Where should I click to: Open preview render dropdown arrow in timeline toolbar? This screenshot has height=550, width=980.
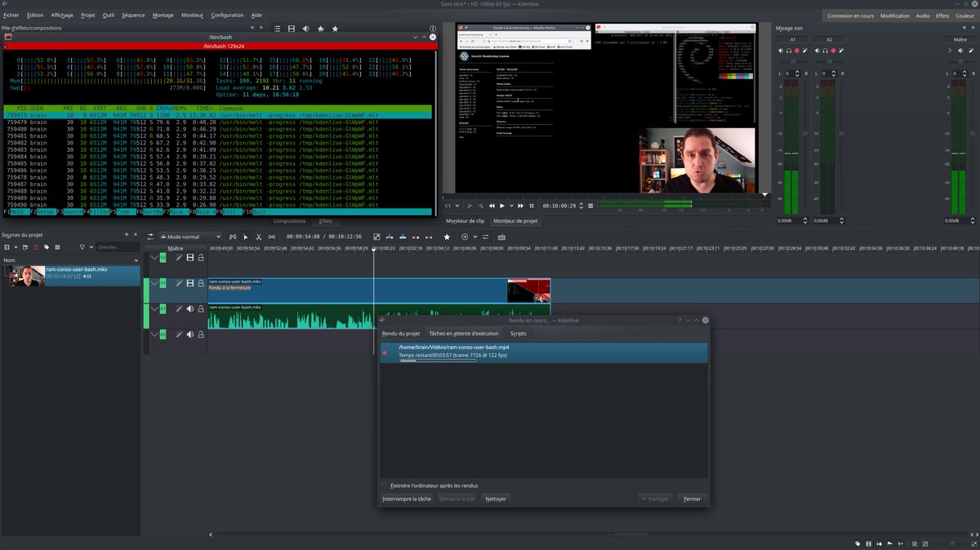point(474,237)
